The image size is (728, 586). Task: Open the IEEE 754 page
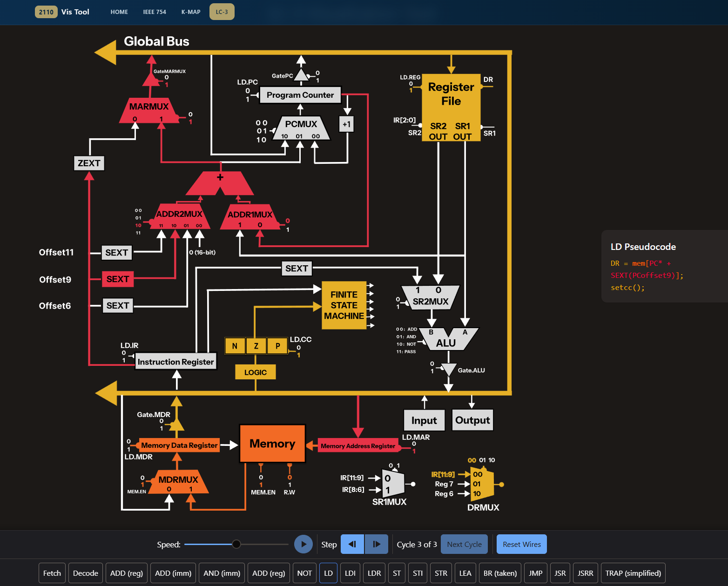coord(155,12)
